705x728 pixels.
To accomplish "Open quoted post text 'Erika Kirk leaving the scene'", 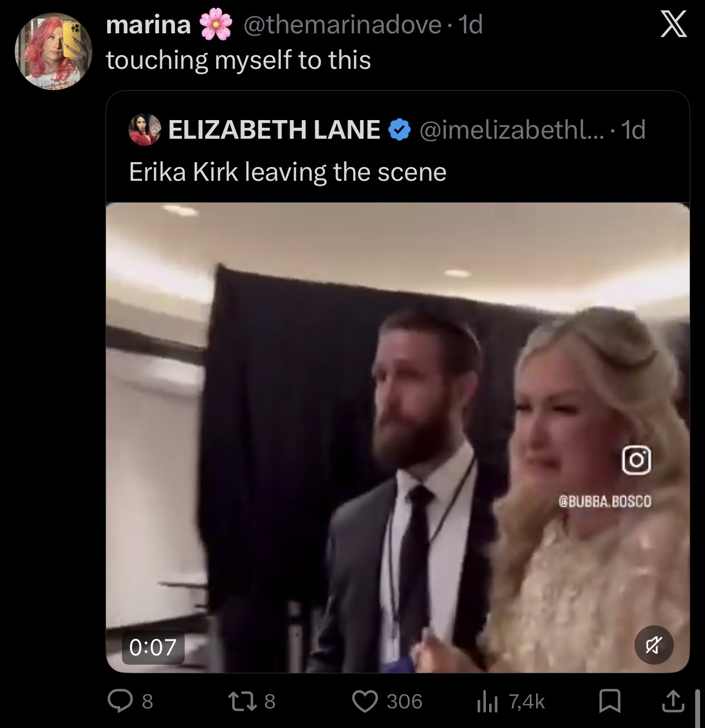I will [x=287, y=172].
